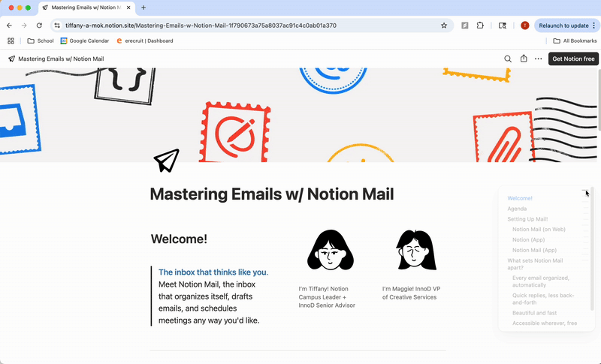Click the Mastering Emails w/ Notion Mail title
Viewport: 601px width, 364px height.
tap(272, 194)
